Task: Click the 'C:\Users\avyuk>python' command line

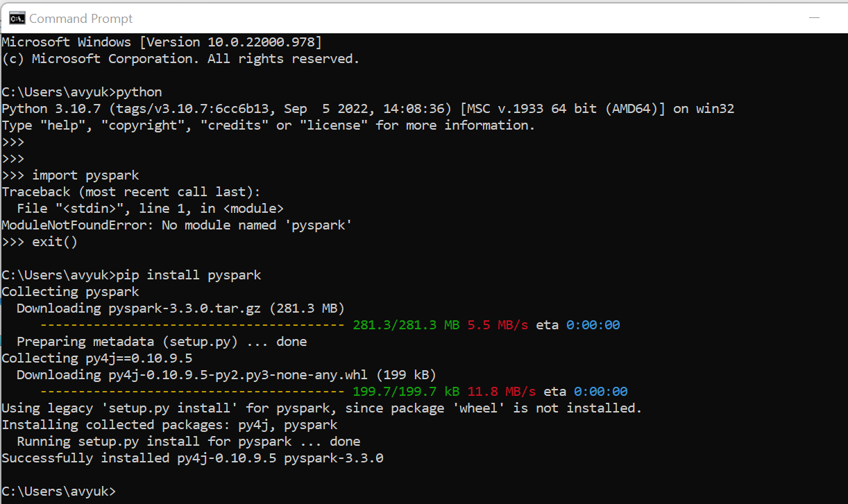Action: (x=82, y=92)
